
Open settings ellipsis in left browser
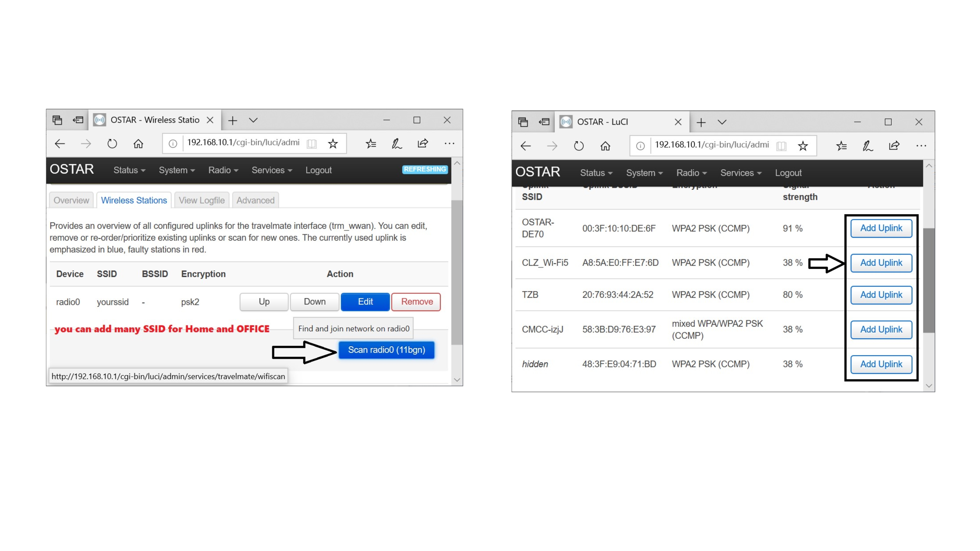point(449,144)
